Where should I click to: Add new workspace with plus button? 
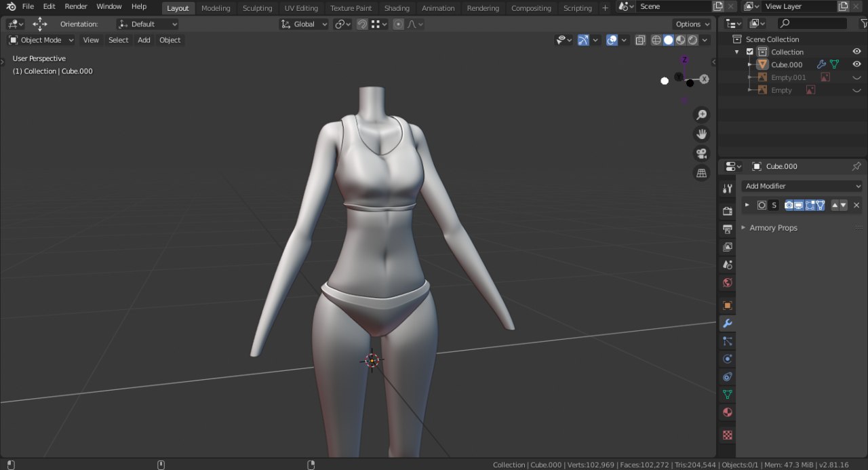tap(605, 8)
